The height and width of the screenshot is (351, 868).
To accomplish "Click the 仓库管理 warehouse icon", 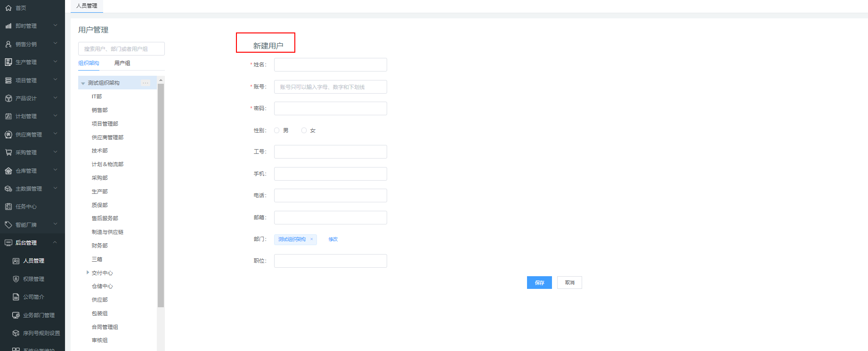I will click(8, 171).
